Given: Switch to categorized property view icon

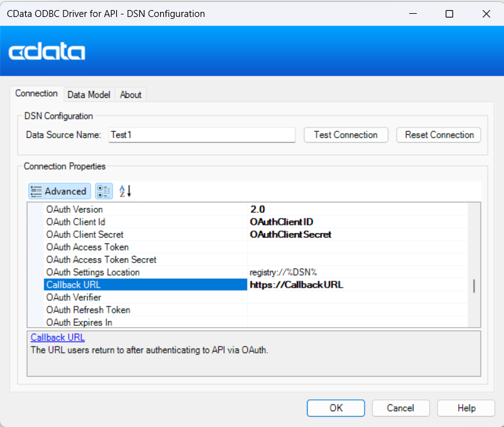Looking at the screenshot, I should (104, 192).
